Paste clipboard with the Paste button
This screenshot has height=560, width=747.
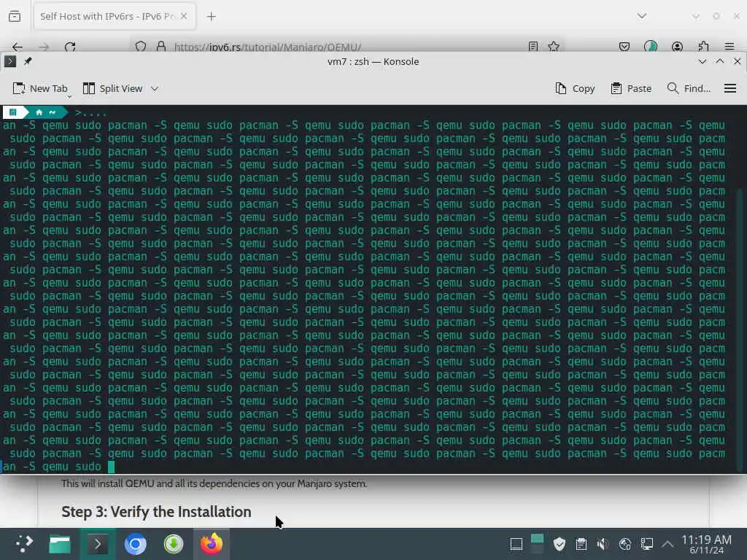coord(631,88)
